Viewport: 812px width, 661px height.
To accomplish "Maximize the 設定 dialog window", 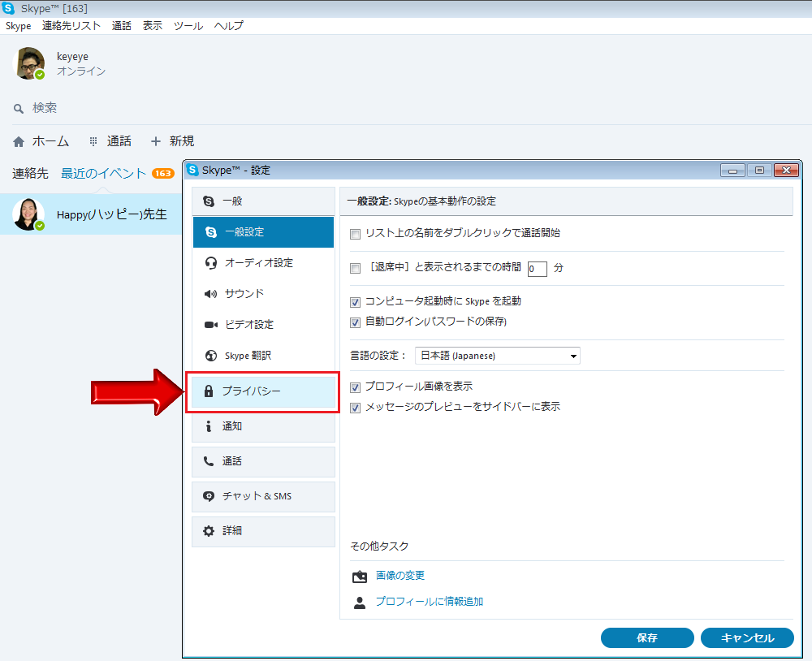I will coord(760,171).
